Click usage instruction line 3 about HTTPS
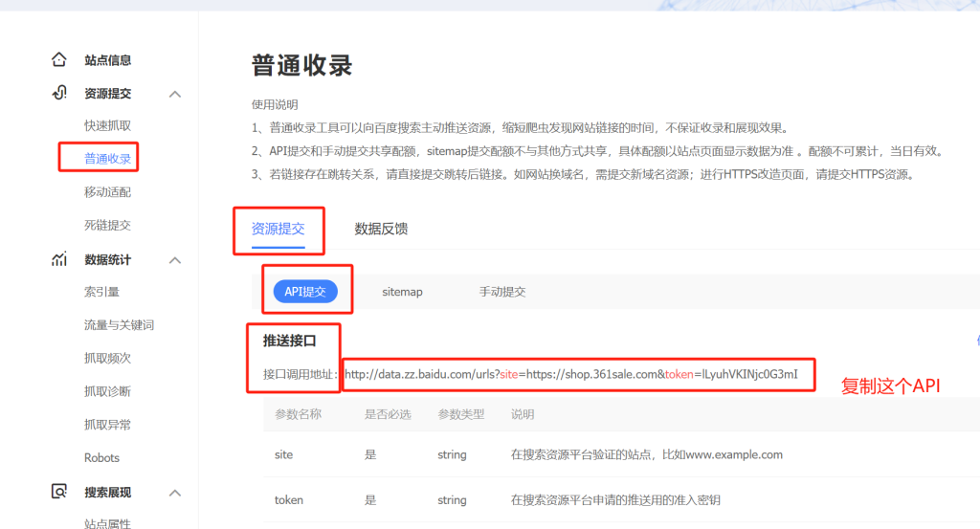Screen dimensions: 980x529 click(x=583, y=174)
